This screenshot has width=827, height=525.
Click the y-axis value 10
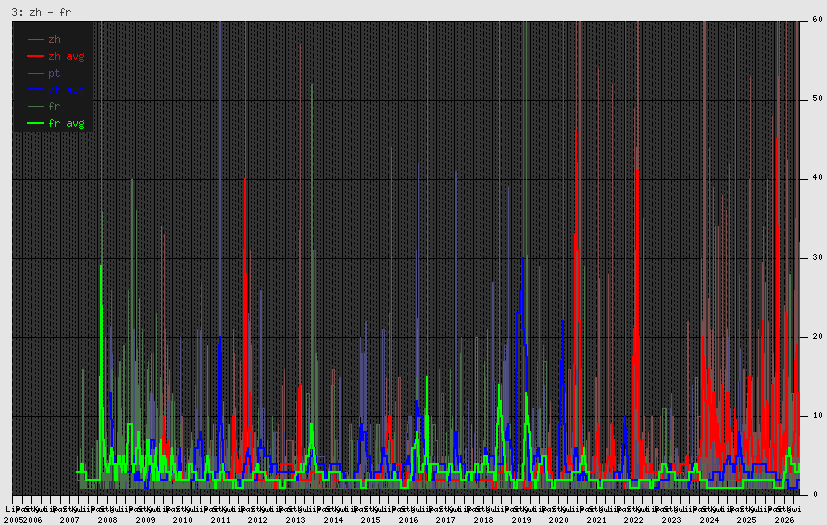[x=817, y=415]
